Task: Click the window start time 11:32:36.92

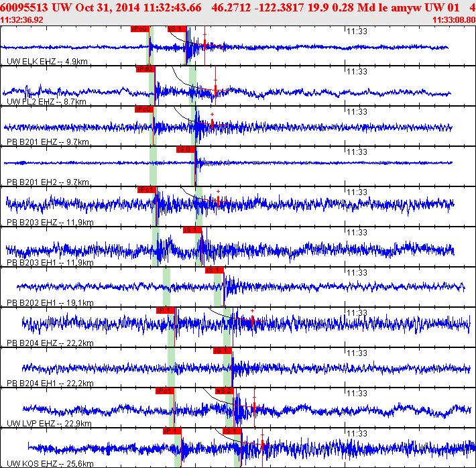Action: (x=21, y=20)
